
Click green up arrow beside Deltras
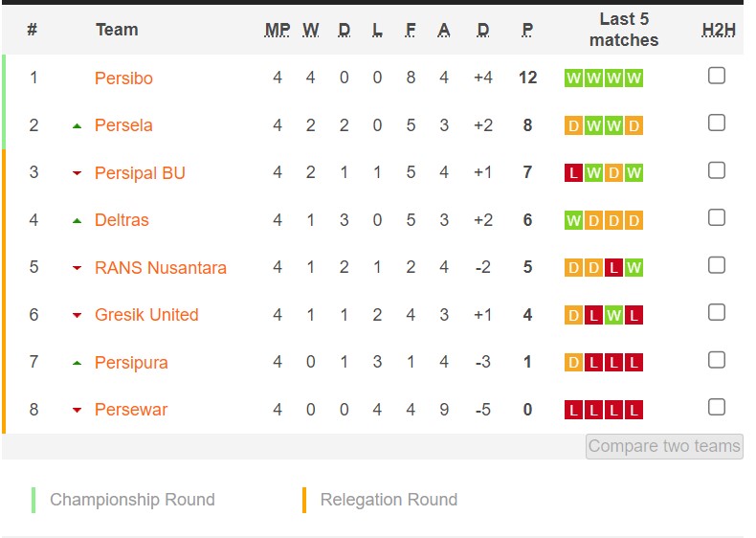(77, 221)
